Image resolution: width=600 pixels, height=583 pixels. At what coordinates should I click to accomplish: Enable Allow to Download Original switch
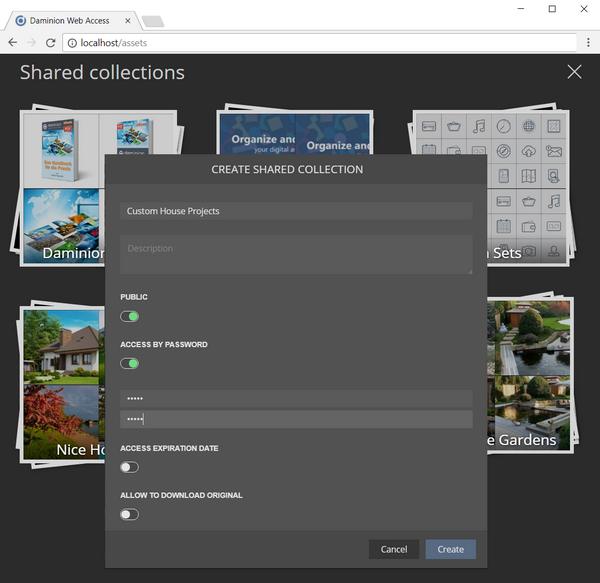[129, 515]
